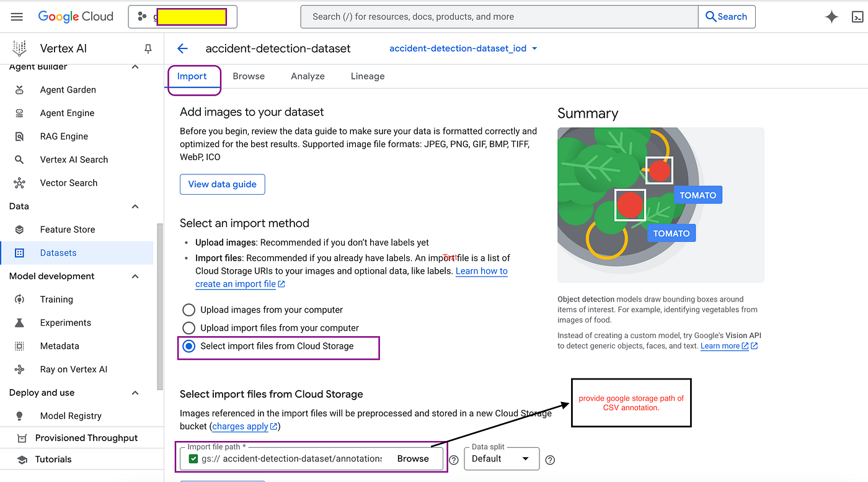Click the Agent Garden icon
Viewport: 868px width, 482px height.
pyautogui.click(x=19, y=90)
